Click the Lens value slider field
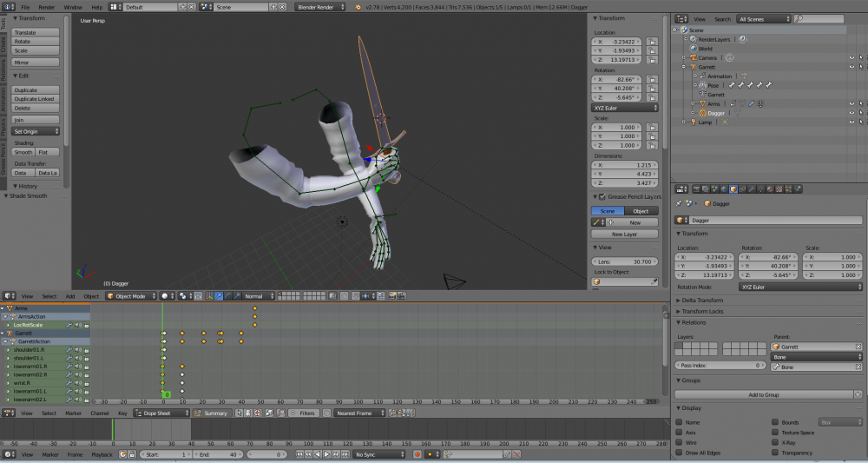The height and width of the screenshot is (463, 868). coord(624,261)
